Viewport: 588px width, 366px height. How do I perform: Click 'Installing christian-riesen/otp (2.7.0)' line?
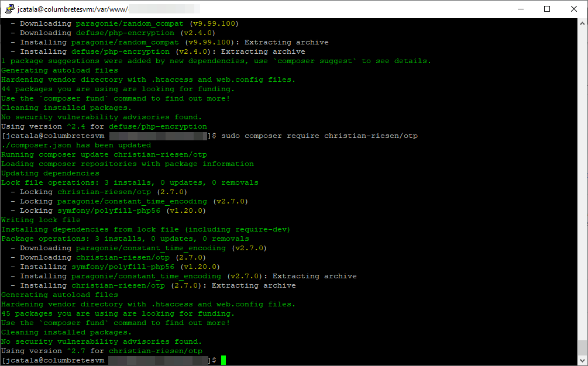point(153,286)
